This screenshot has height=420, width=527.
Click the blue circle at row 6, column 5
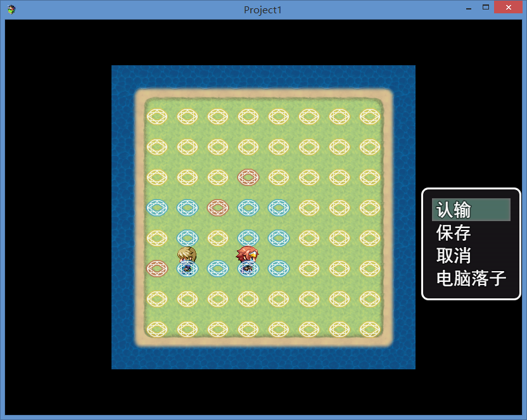click(279, 269)
